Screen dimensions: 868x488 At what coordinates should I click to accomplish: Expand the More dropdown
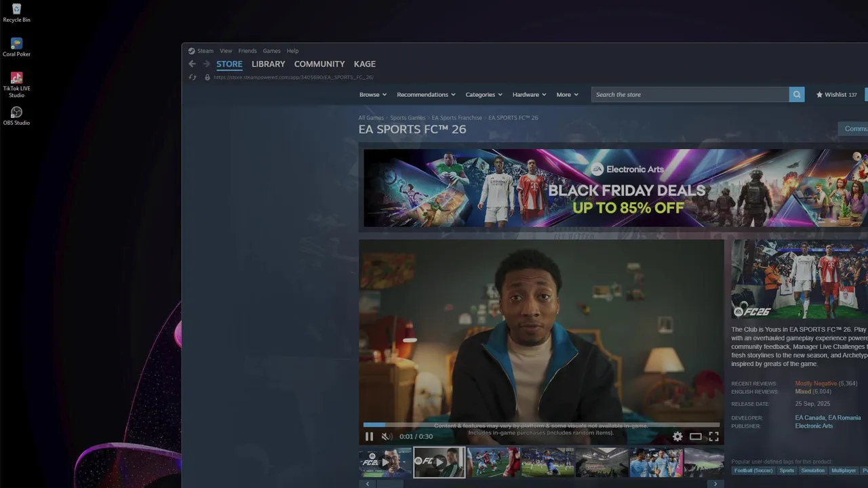pyautogui.click(x=568, y=95)
